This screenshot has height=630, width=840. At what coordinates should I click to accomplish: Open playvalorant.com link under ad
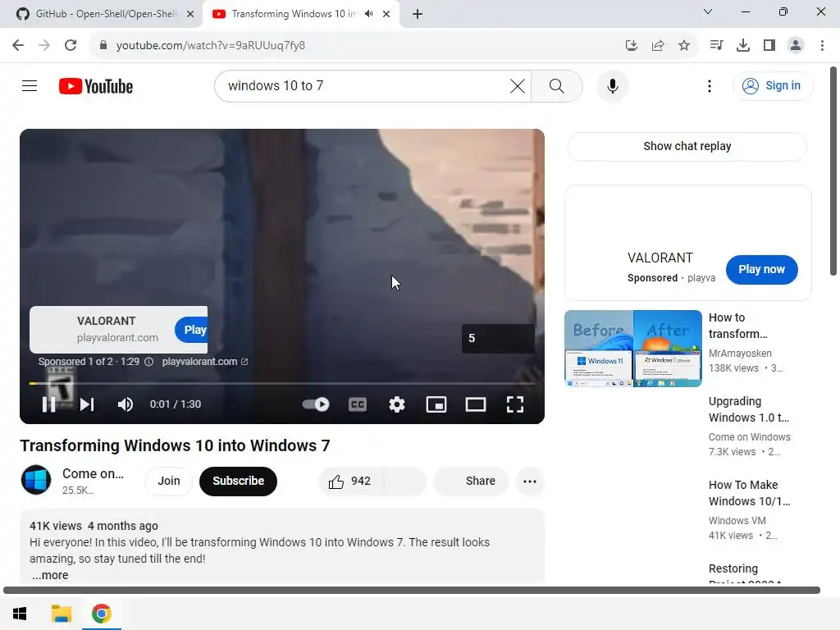tap(204, 362)
